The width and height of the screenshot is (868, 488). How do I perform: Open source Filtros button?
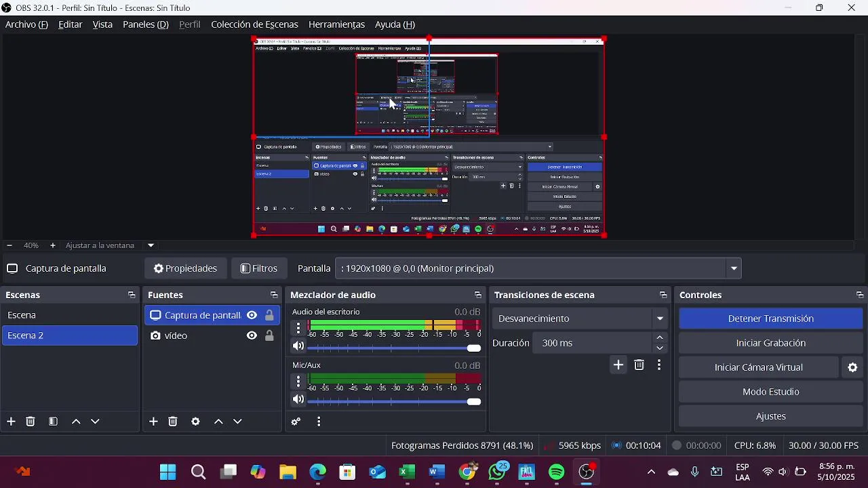click(259, 268)
